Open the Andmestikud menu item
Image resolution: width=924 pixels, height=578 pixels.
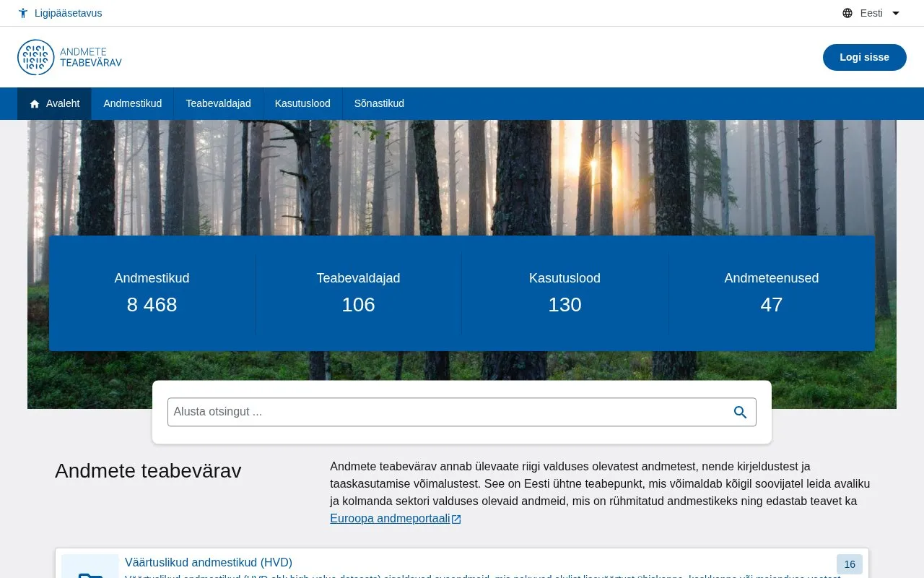click(132, 103)
